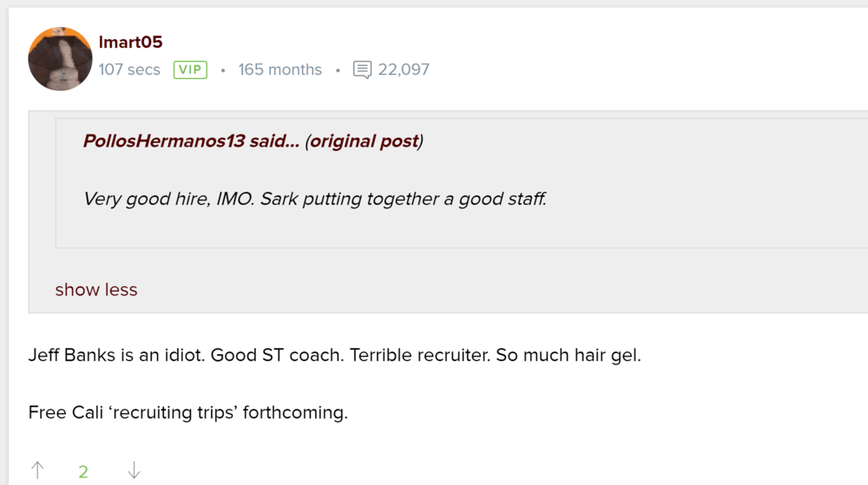Click the post count speech bubble icon
Screen dimensions: 868x485
(362, 69)
